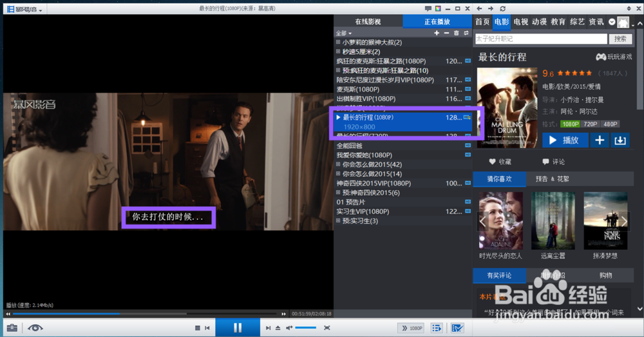Image resolution: width=644 pixels, height=337 pixels.
Task: Open the 综艺 tab
Action: click(578, 22)
